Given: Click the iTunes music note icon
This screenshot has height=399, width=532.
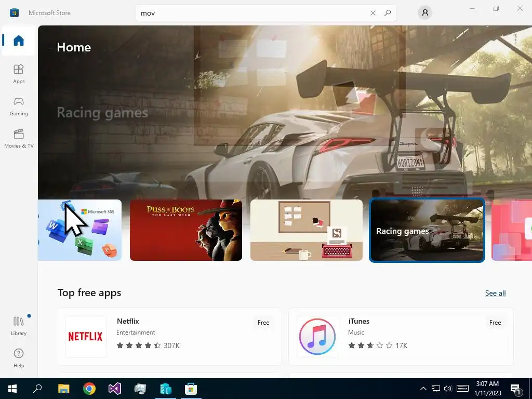Looking at the screenshot, I should [317, 337].
